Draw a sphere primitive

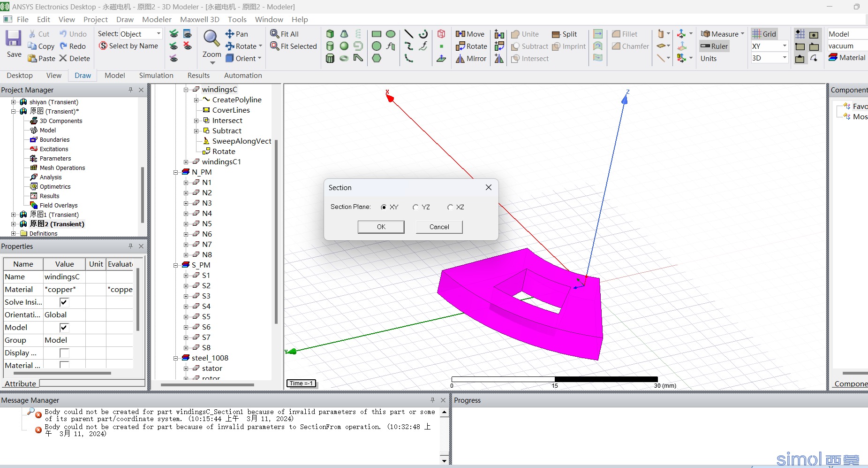(x=344, y=46)
